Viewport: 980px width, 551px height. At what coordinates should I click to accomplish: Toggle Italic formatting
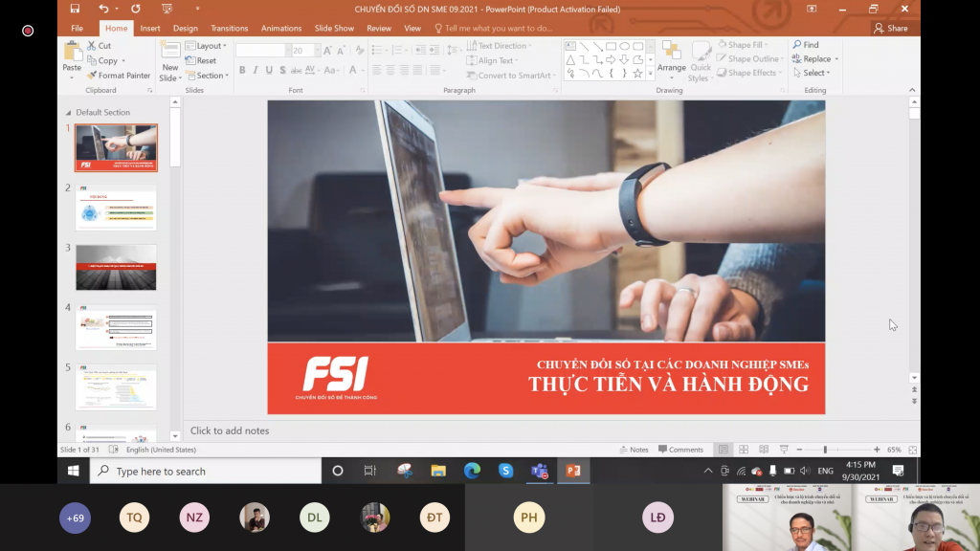click(x=255, y=70)
